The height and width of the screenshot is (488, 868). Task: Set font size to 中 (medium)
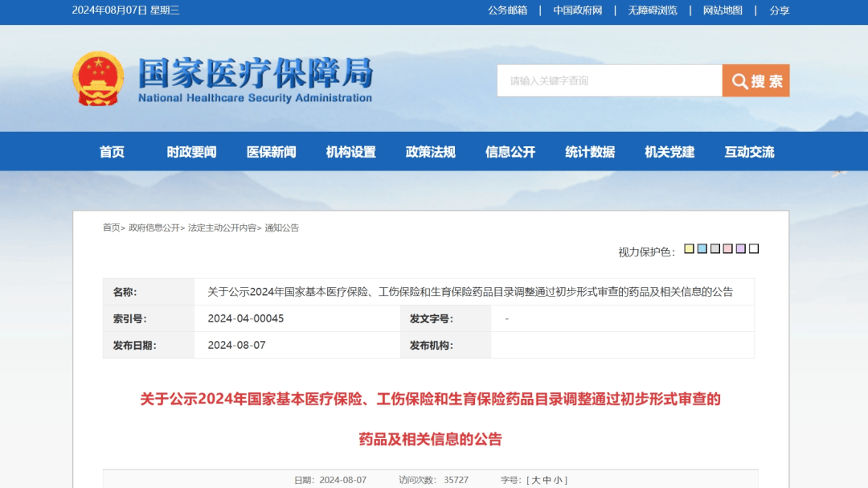click(x=547, y=480)
